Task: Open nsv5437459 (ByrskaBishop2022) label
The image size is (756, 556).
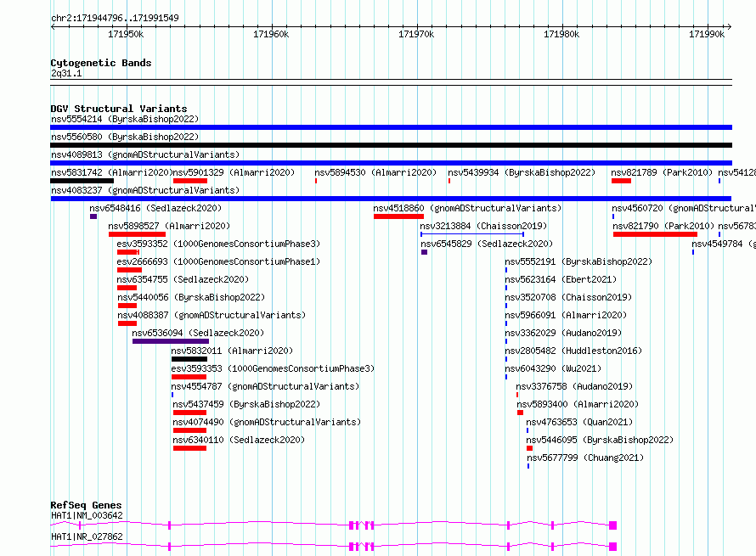Action: (246, 404)
